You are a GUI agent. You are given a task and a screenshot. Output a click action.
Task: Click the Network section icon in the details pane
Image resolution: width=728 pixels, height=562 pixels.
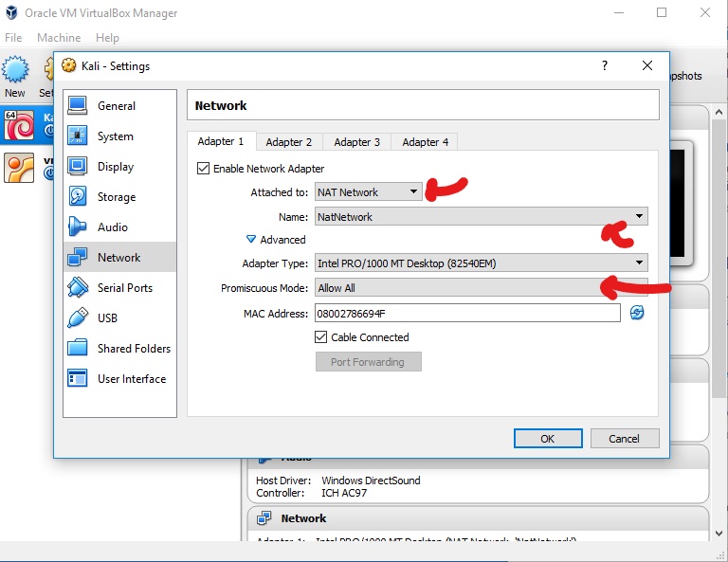(x=264, y=517)
